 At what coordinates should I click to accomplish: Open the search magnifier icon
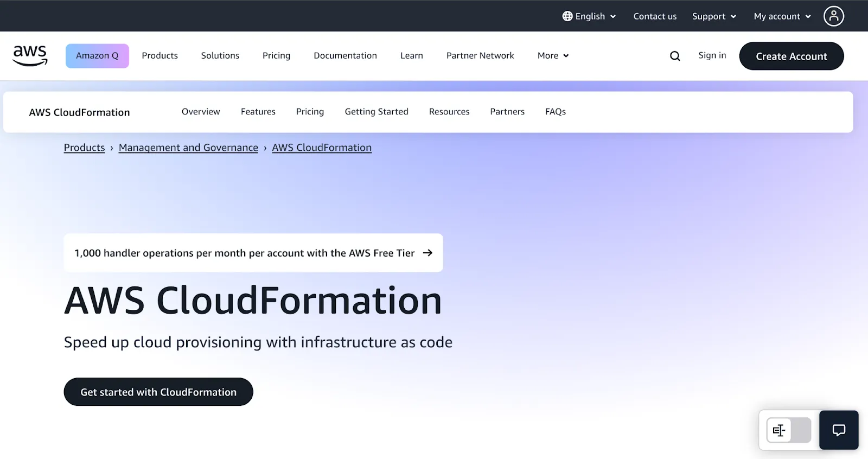point(675,56)
